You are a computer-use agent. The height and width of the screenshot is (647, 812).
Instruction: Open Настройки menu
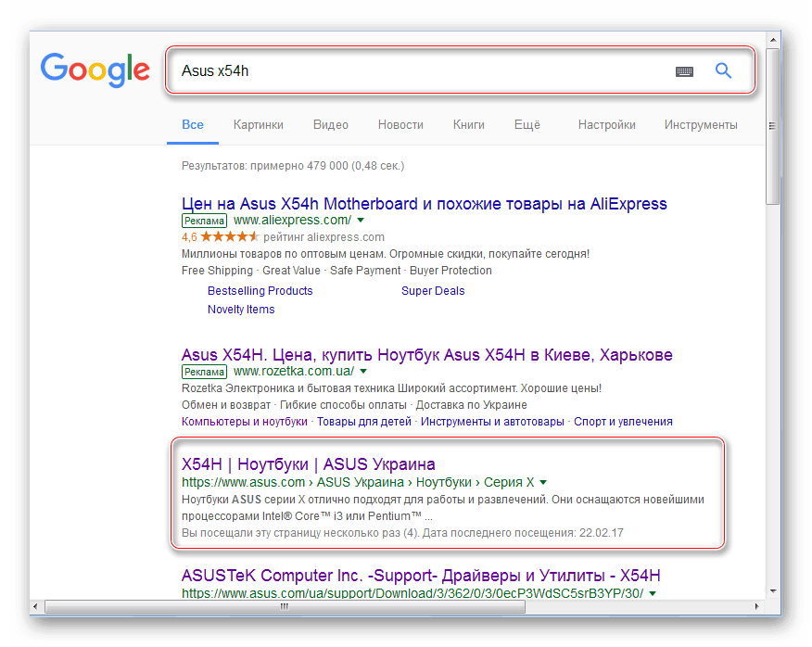606,124
